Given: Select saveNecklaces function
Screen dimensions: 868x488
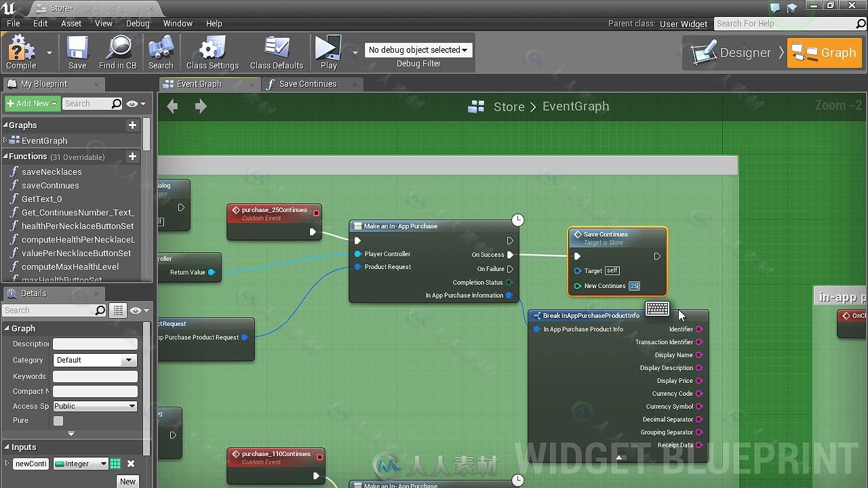Looking at the screenshot, I should tap(52, 171).
